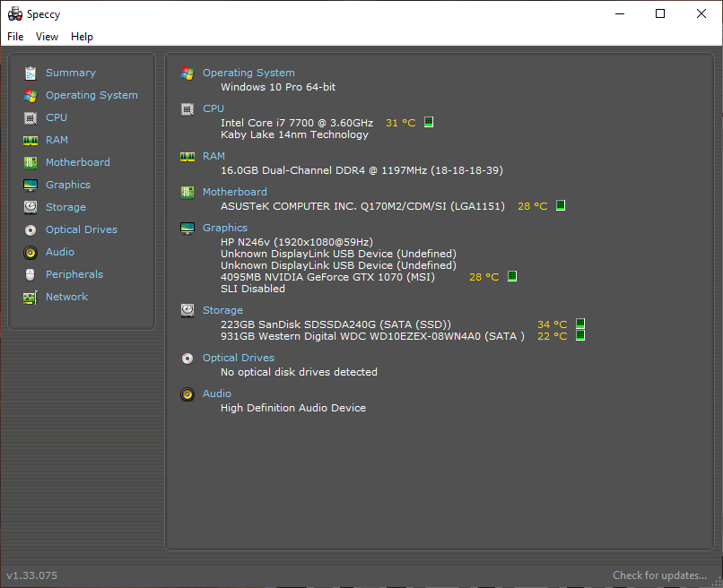
Task: Click the Operating System heading link in summary
Action: 248,73
